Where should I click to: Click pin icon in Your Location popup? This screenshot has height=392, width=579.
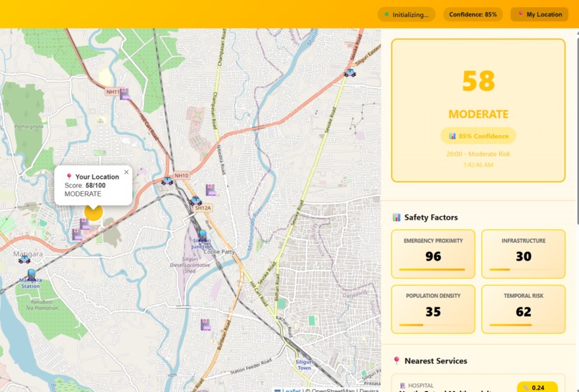(69, 177)
